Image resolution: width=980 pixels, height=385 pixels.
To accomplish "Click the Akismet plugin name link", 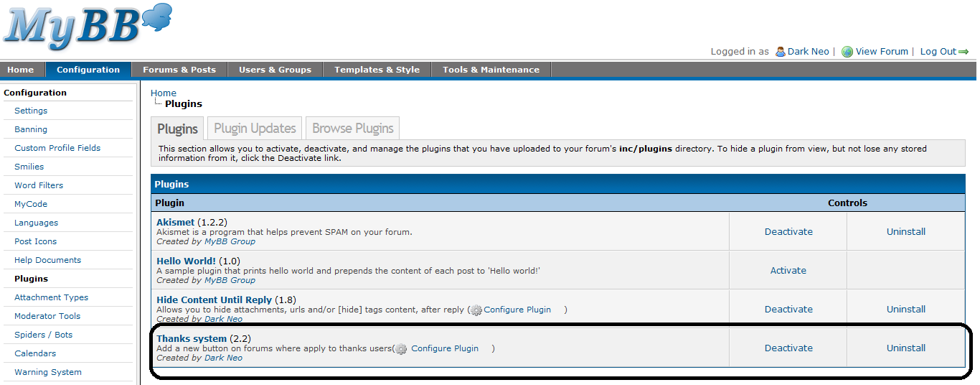I will tap(176, 222).
